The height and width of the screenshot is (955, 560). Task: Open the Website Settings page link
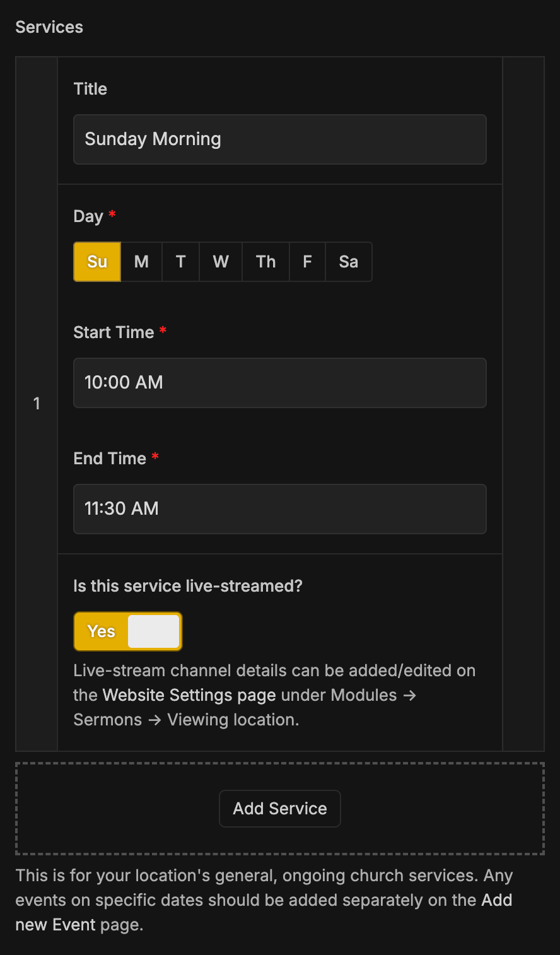click(189, 695)
